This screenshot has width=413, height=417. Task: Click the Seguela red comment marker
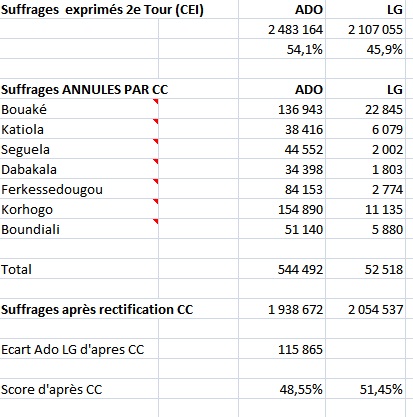[x=155, y=141]
